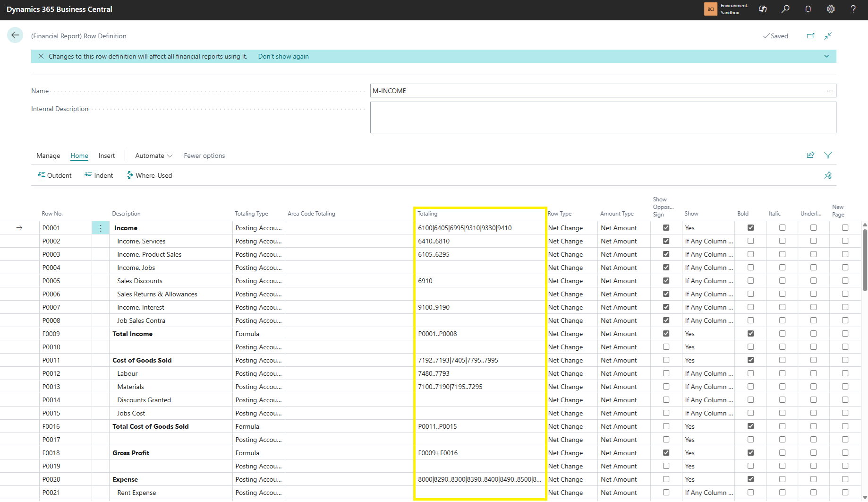Open the Copilot icon in top bar
868x502 pixels.
click(763, 9)
